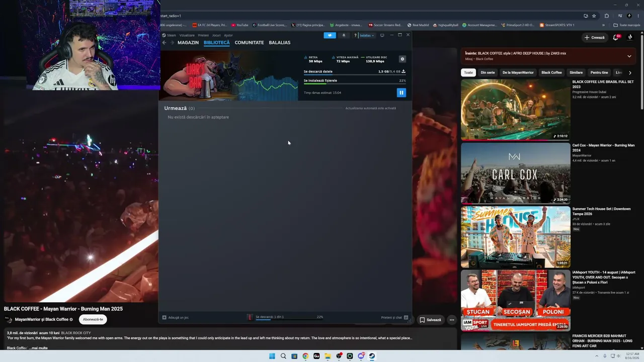Screen dimensions: 644x362
Task: Open the YouTube account avatar menu
Action: 630,37
